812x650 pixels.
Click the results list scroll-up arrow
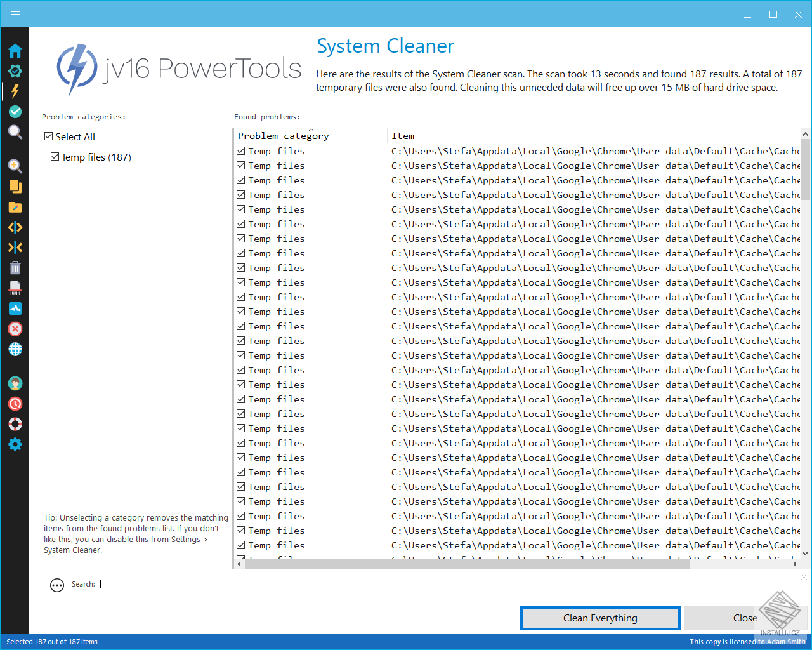[805, 134]
